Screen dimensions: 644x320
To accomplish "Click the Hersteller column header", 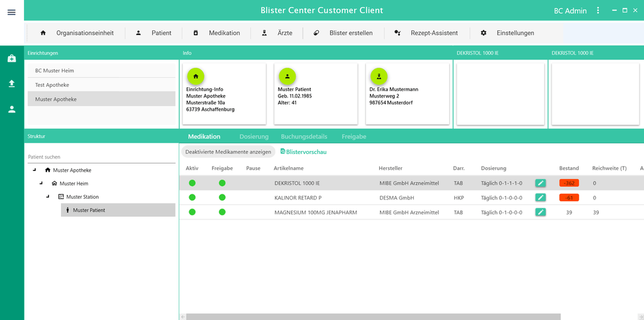I will tap(391, 168).
